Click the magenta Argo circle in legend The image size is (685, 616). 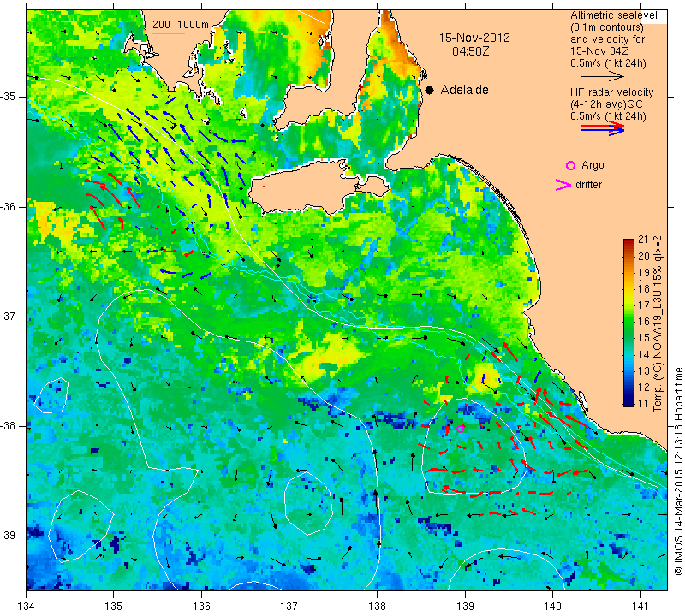pyautogui.click(x=570, y=165)
